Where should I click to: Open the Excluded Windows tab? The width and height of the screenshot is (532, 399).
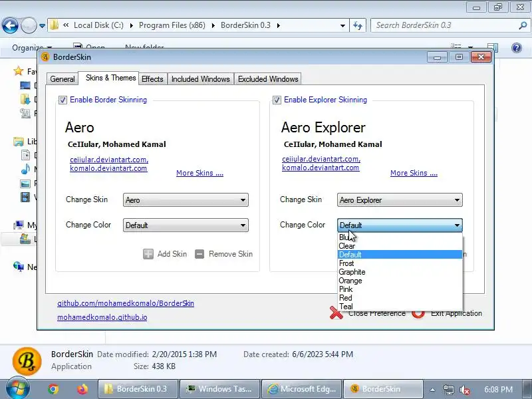point(268,79)
